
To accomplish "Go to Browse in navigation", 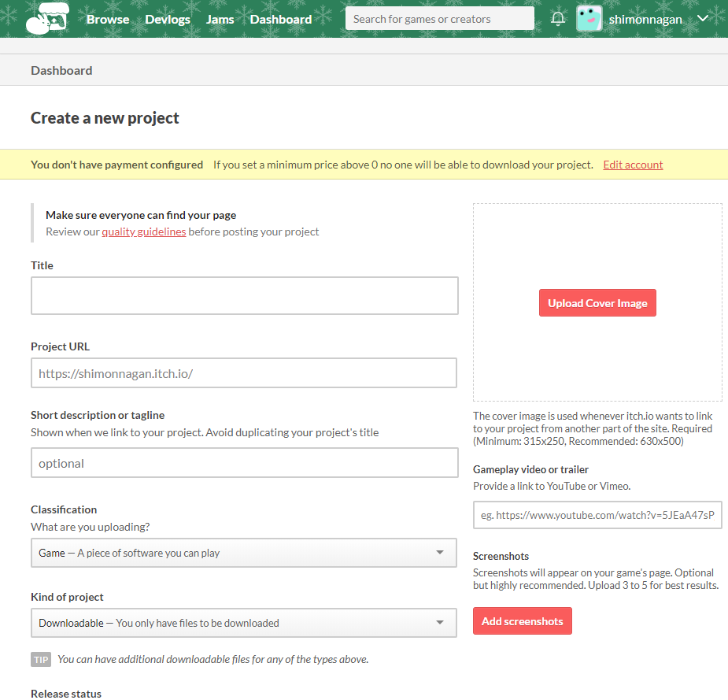I will pyautogui.click(x=108, y=19).
